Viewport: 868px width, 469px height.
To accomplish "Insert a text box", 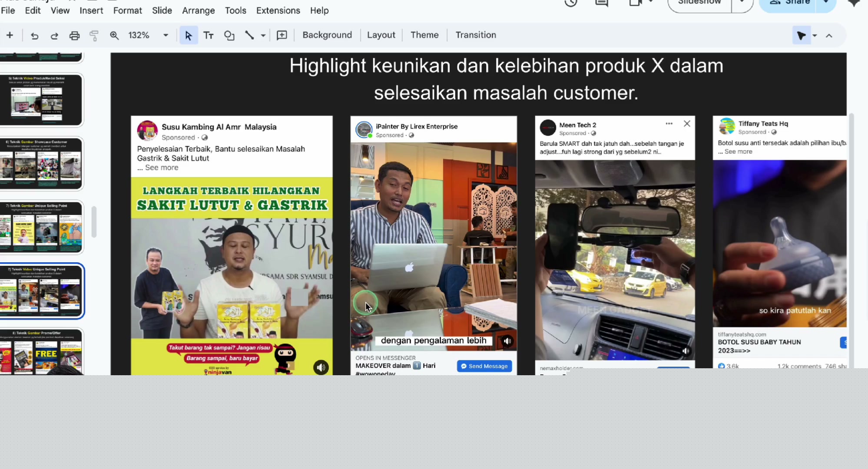I will pos(209,36).
